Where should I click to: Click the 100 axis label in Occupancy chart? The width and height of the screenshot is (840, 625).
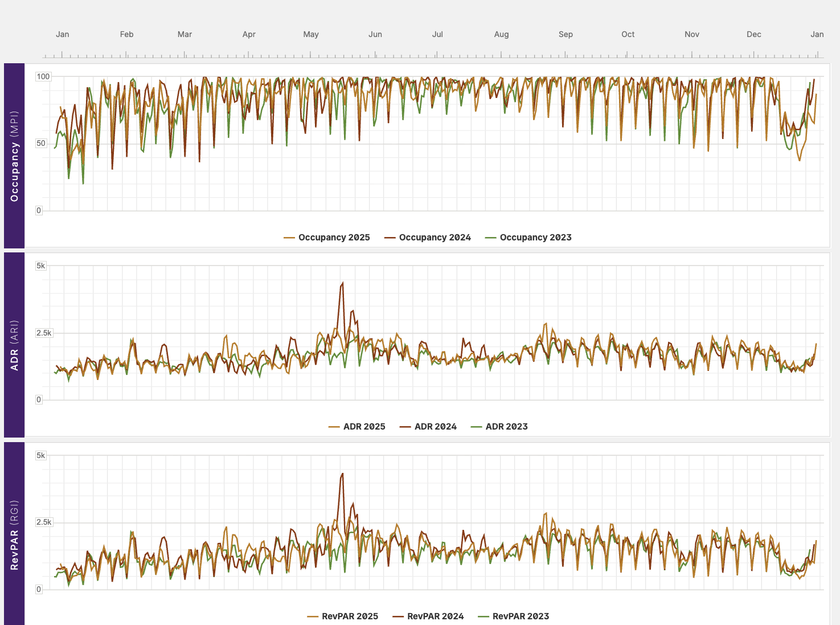point(43,76)
